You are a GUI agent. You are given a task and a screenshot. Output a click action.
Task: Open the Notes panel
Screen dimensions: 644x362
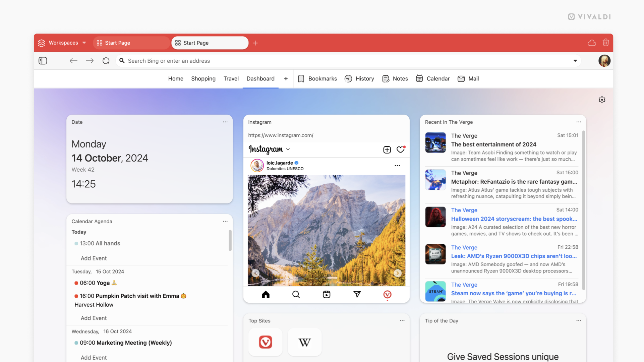tap(395, 79)
